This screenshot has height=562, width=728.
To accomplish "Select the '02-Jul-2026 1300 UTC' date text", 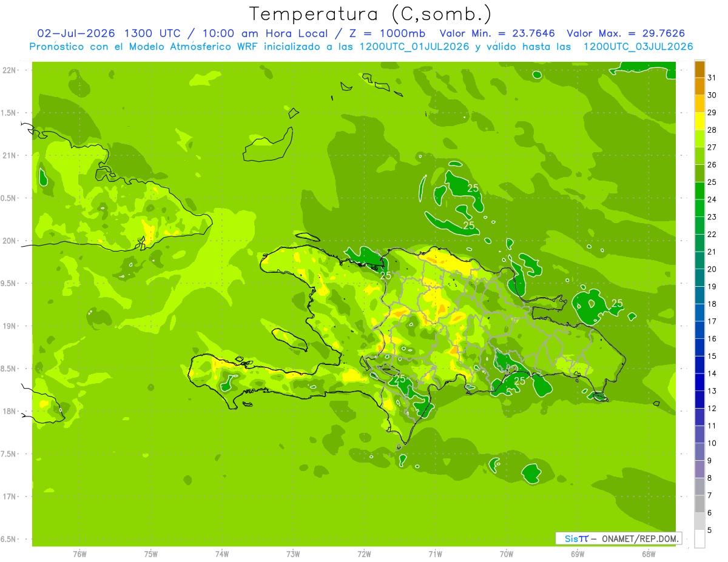I will [x=109, y=33].
